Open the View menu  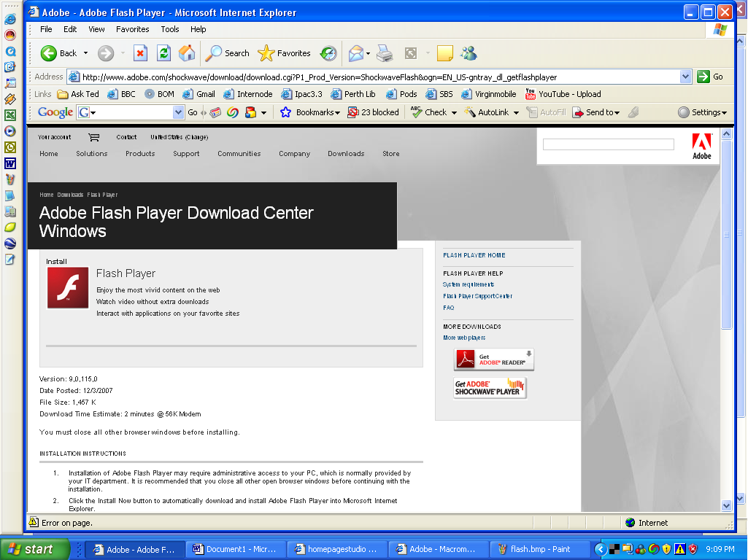(96, 29)
